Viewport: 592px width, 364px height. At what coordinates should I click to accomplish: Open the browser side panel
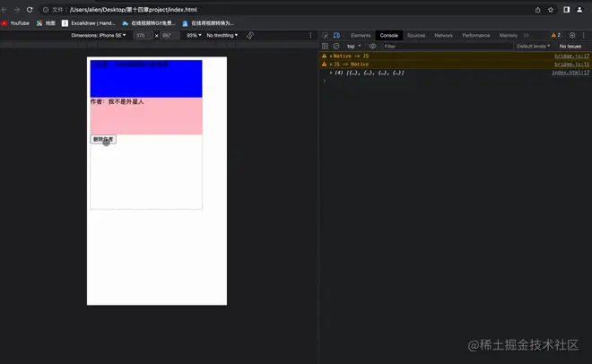click(x=566, y=10)
